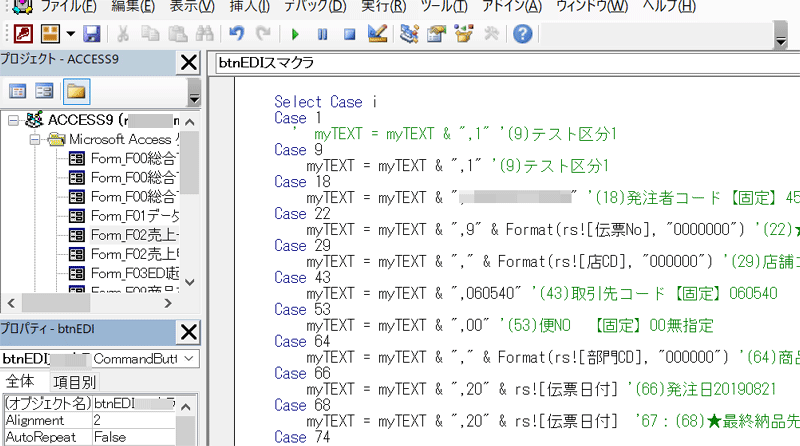The height and width of the screenshot is (446, 800).
Task: Undo the last edit
Action: pyautogui.click(x=236, y=34)
